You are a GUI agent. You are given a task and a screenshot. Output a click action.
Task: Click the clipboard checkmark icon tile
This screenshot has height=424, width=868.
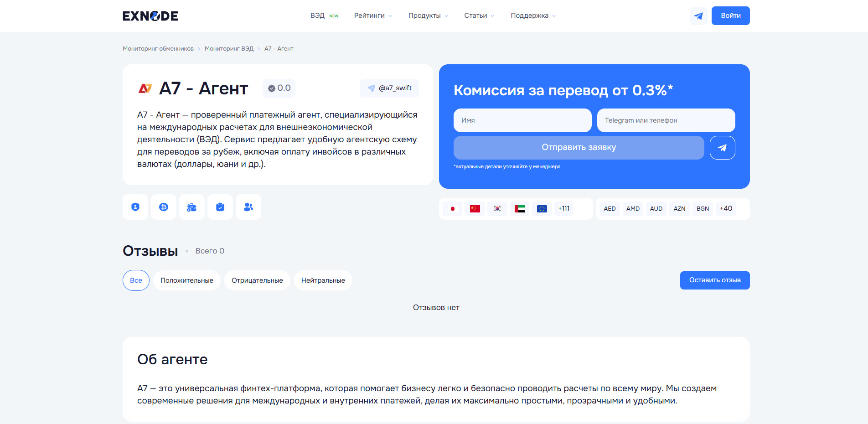220,207
